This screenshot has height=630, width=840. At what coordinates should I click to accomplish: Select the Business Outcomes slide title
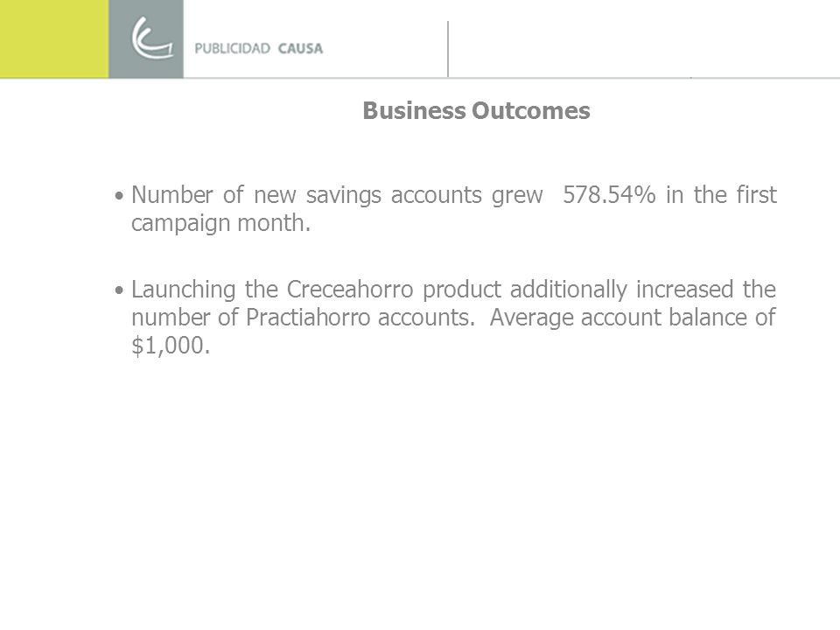(476, 111)
